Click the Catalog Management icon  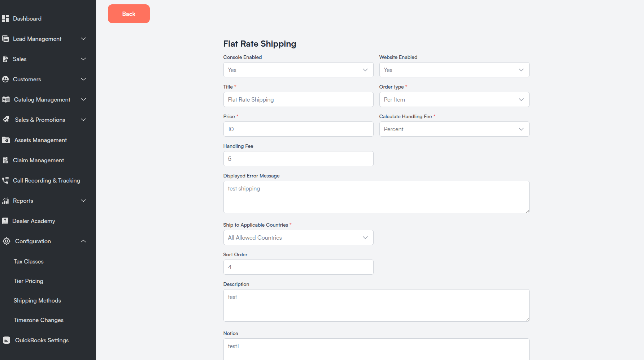6,99
